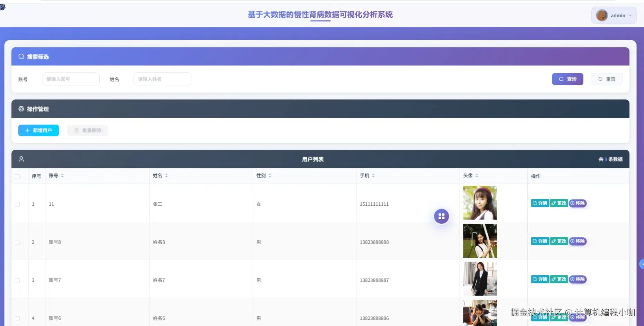Viewport: 644px width, 326px height.
Task: Click the 姓名6 name cell
Action: click(159, 318)
